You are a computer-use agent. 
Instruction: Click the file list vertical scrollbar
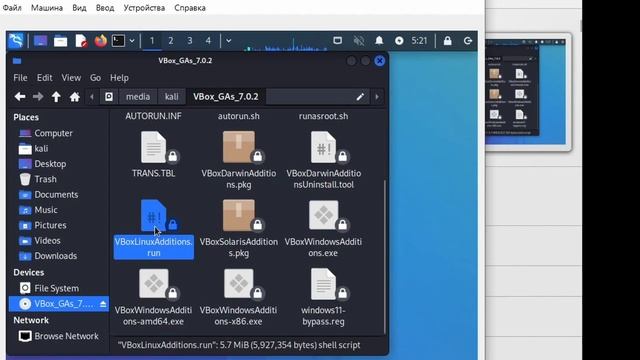(x=384, y=257)
